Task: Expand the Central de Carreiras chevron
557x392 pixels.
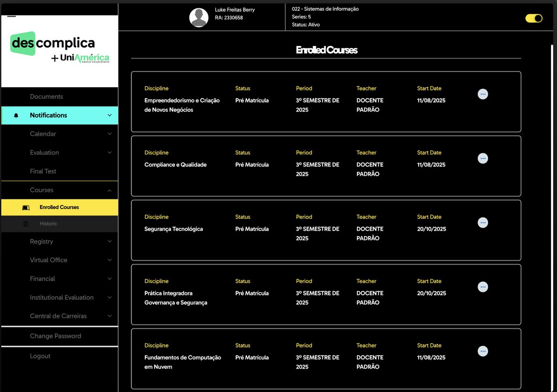Action: tap(110, 316)
